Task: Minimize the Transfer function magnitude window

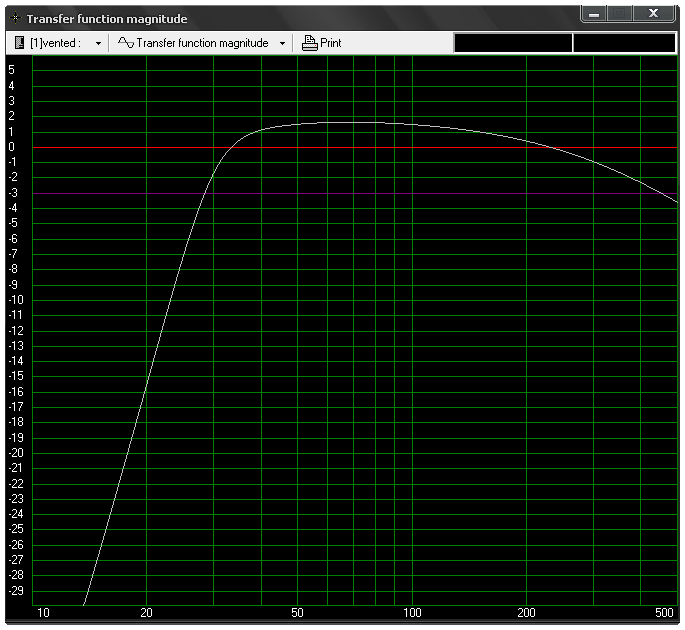Action: coord(594,14)
